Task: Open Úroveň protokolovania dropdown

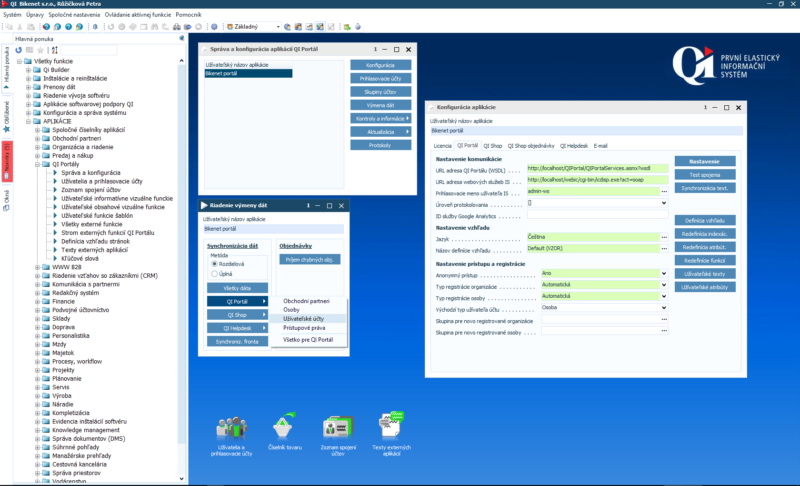Action: pos(664,203)
